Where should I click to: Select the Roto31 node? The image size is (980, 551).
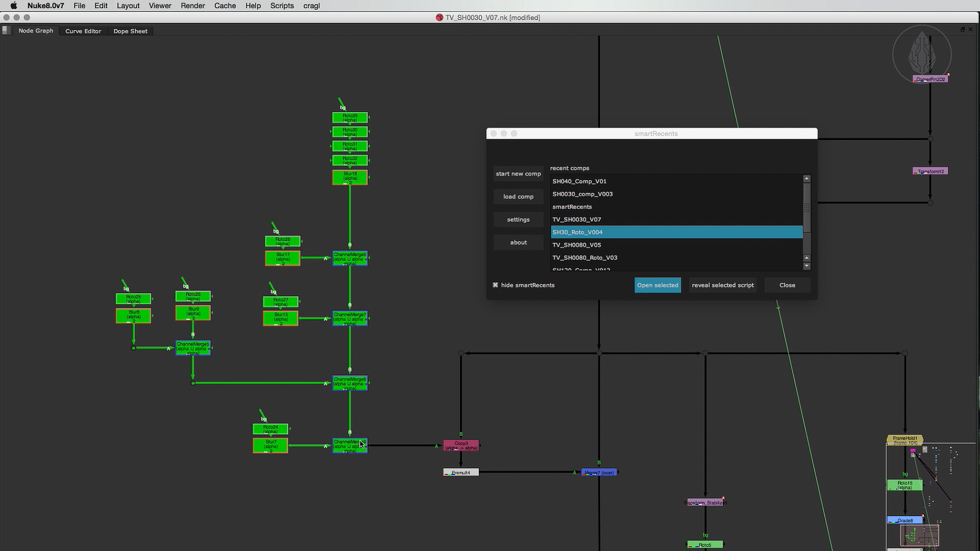click(350, 146)
